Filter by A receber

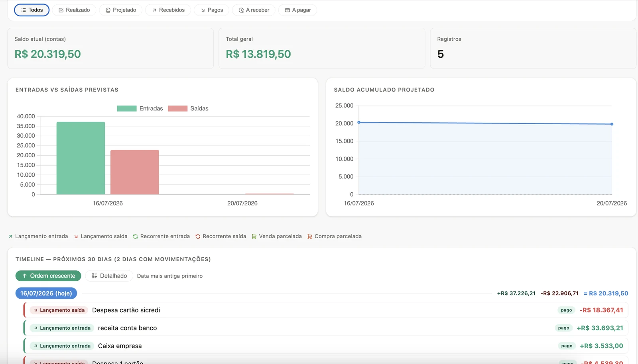tap(254, 10)
